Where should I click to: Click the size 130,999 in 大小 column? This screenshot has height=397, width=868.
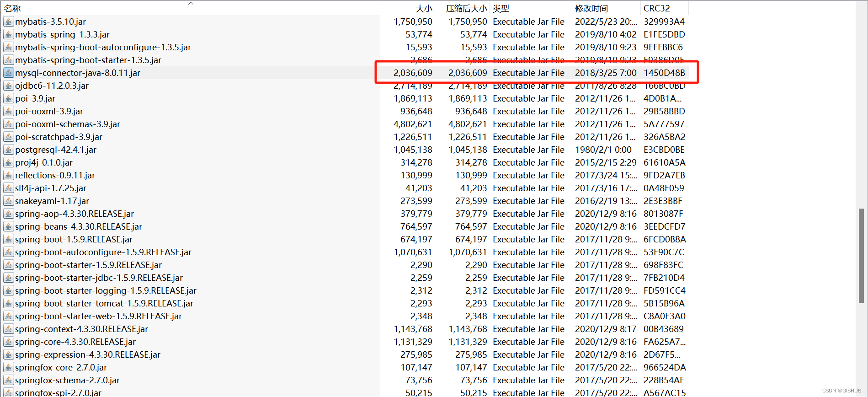coord(416,175)
